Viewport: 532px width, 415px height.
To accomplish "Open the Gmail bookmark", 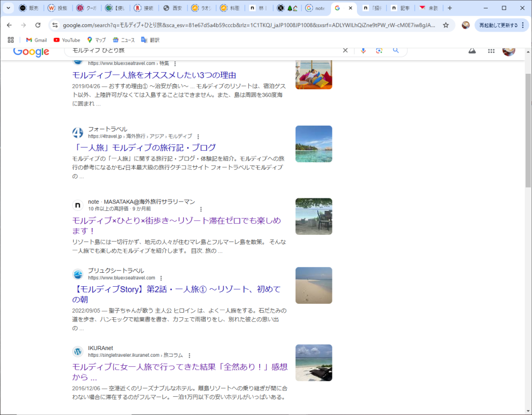I will pos(36,40).
